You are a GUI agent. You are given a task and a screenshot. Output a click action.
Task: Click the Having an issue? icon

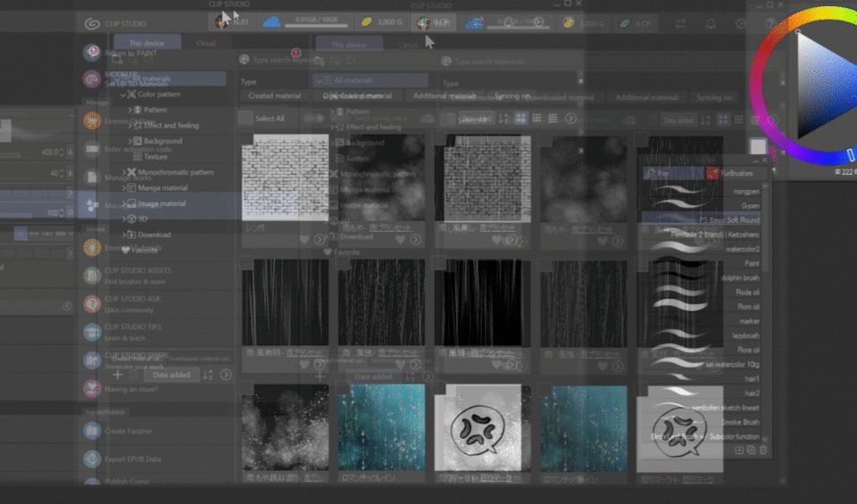pyautogui.click(x=92, y=389)
